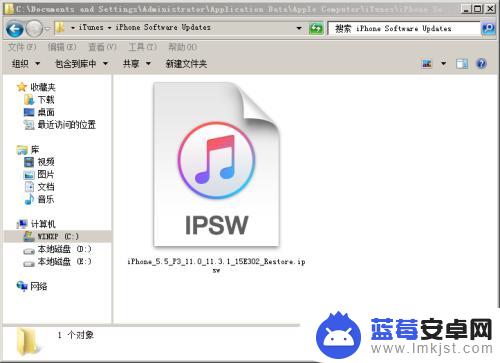Open the recent pages arrow beside Forward button
The image size is (500, 363).
pos(47,29)
